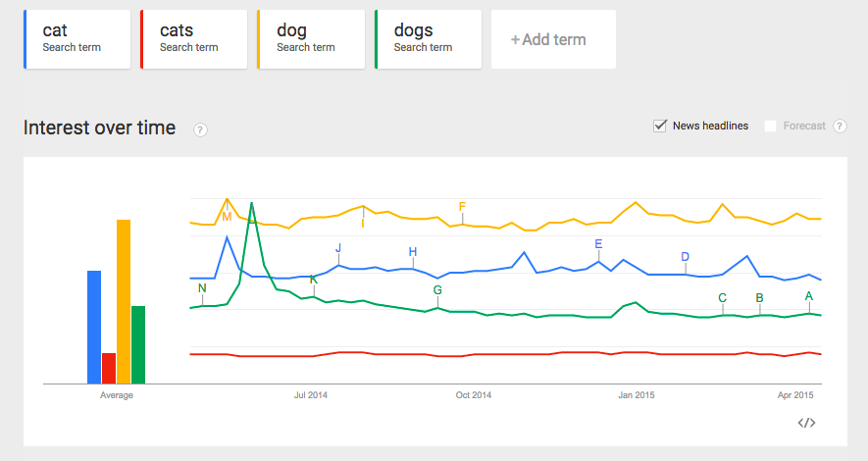Select the cat search term card
Viewport: 868px width, 461px height.
pos(77,40)
